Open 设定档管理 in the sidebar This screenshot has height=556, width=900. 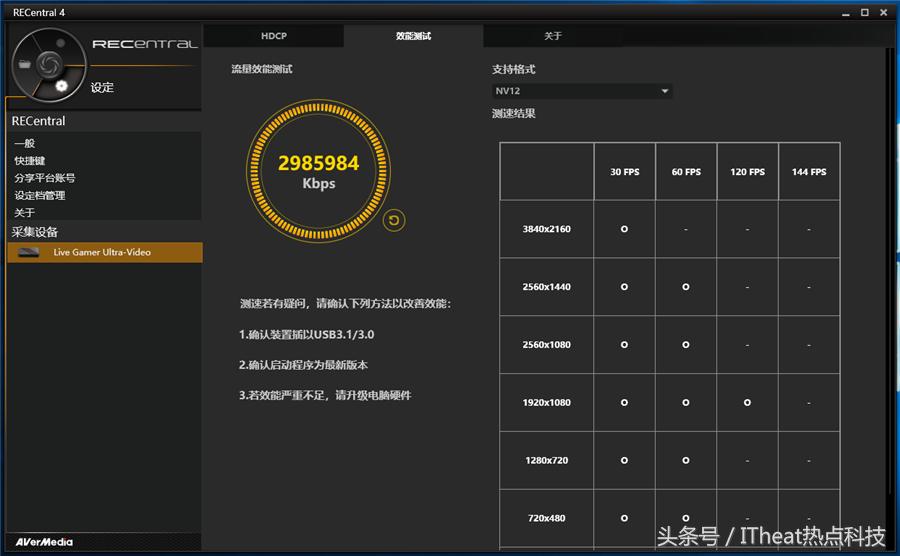point(40,195)
